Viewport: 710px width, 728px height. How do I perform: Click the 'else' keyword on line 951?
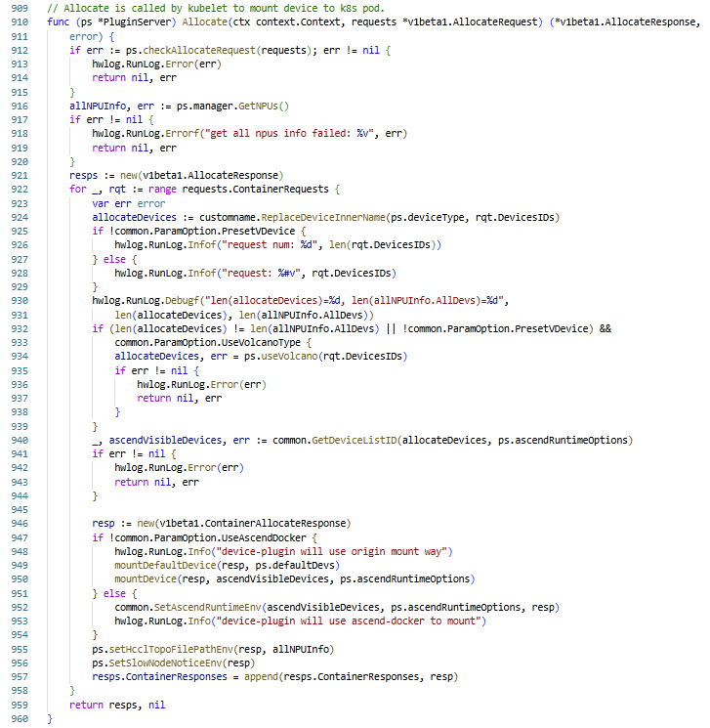click(x=114, y=594)
